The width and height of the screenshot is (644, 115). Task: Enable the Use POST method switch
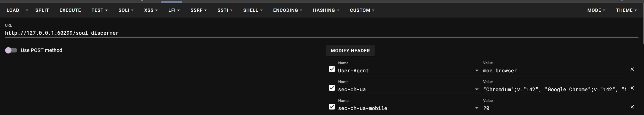[11, 50]
